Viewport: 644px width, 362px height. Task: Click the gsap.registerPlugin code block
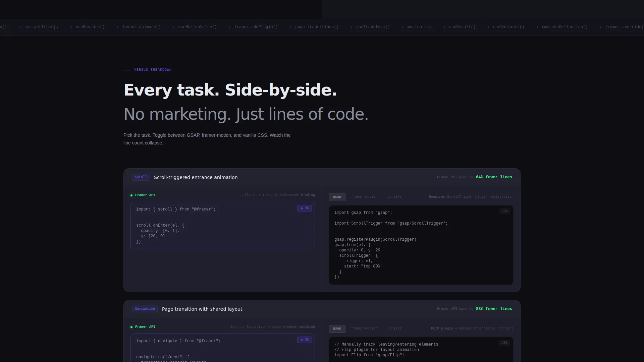click(421, 245)
